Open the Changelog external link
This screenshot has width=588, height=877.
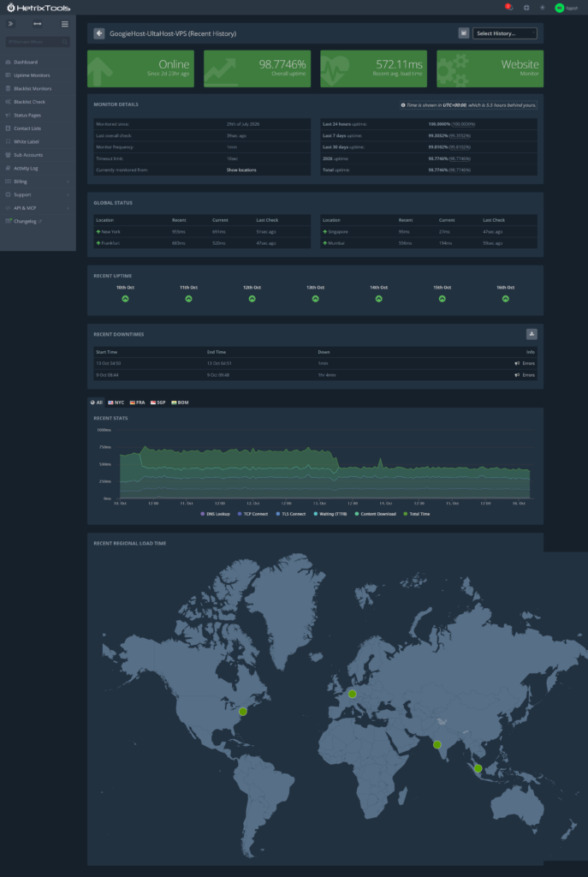pos(38,221)
